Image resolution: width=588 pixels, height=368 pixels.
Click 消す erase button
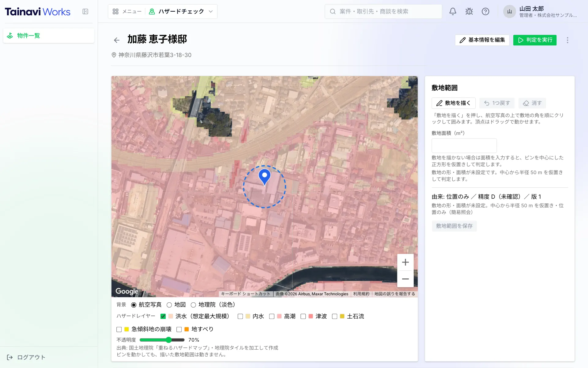point(532,103)
